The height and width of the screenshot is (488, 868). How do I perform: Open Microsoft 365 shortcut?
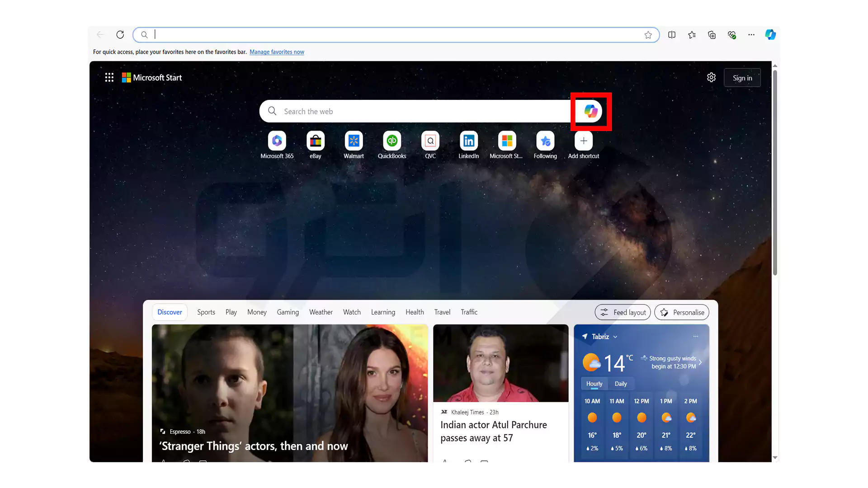tap(277, 145)
